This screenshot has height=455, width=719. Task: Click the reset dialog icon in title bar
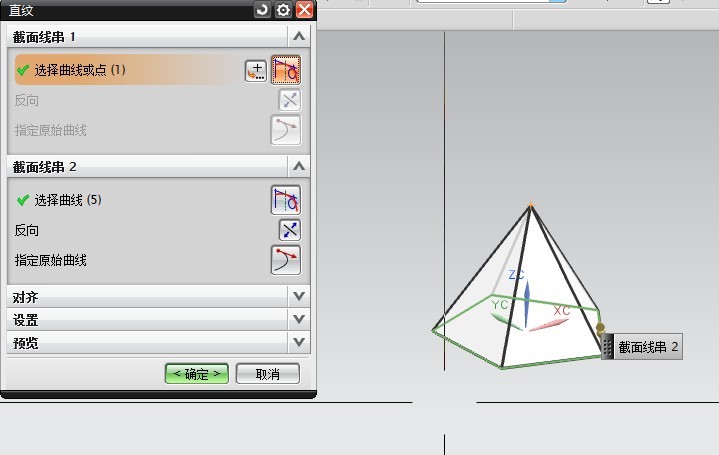262,10
